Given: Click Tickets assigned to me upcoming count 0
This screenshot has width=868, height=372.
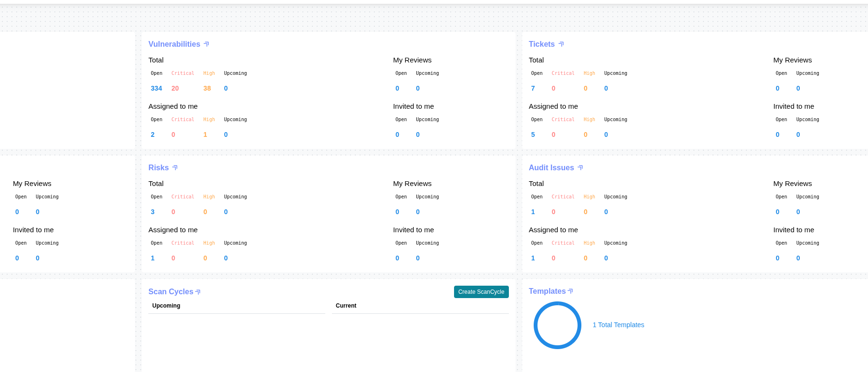Looking at the screenshot, I should click(606, 134).
